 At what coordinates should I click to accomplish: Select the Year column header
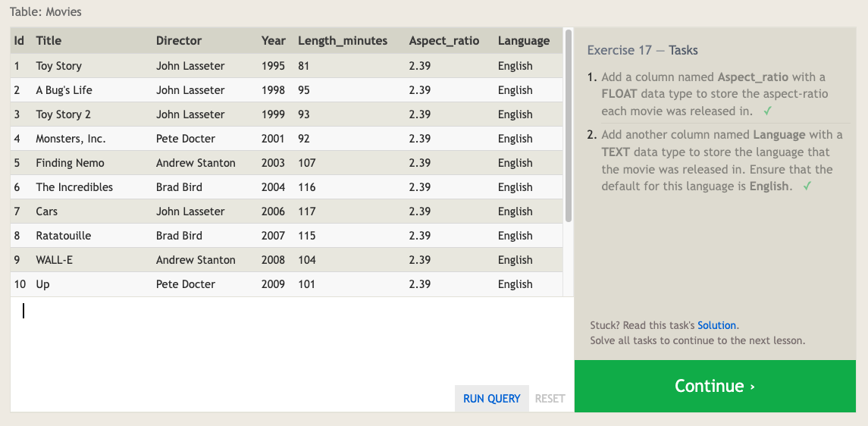[274, 41]
